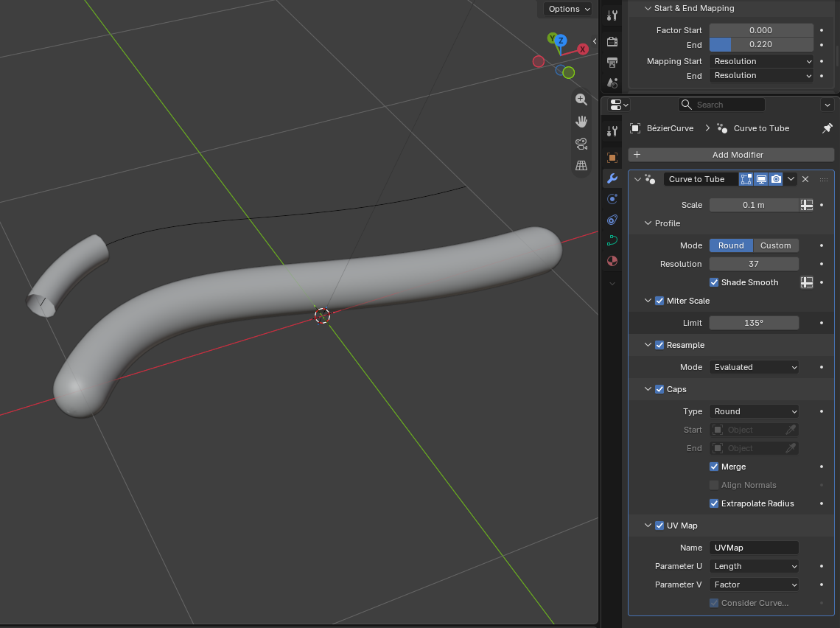Viewport: 840px width, 628px height.
Task: Uncheck Shade Smooth checkbox
Action: pyautogui.click(x=713, y=282)
